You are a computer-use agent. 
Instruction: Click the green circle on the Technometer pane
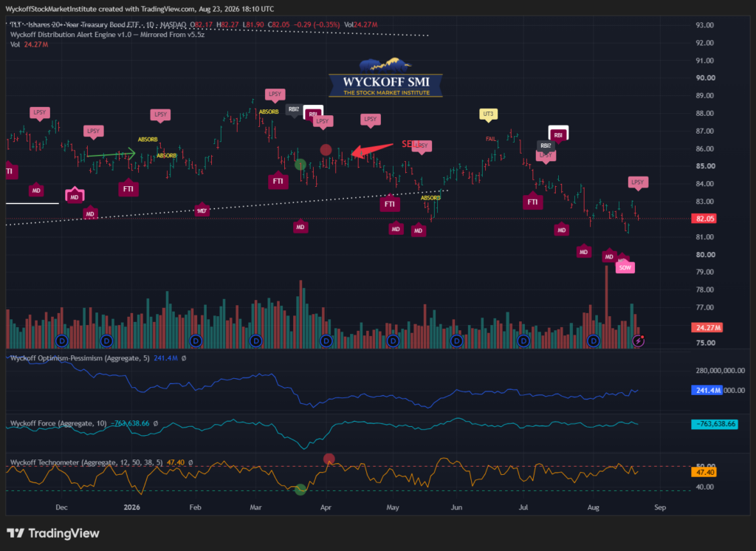(300, 490)
